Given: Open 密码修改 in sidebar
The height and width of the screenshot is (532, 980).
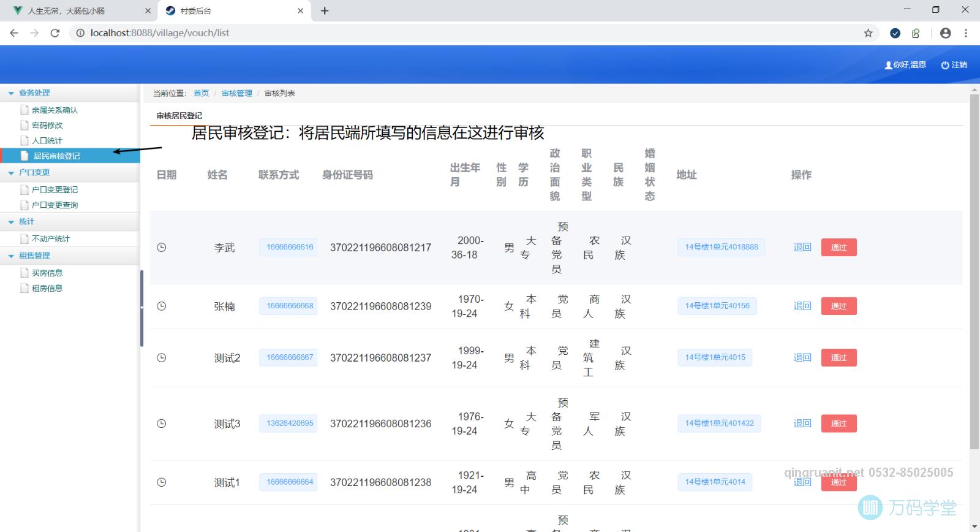Looking at the screenshot, I should click(x=47, y=126).
